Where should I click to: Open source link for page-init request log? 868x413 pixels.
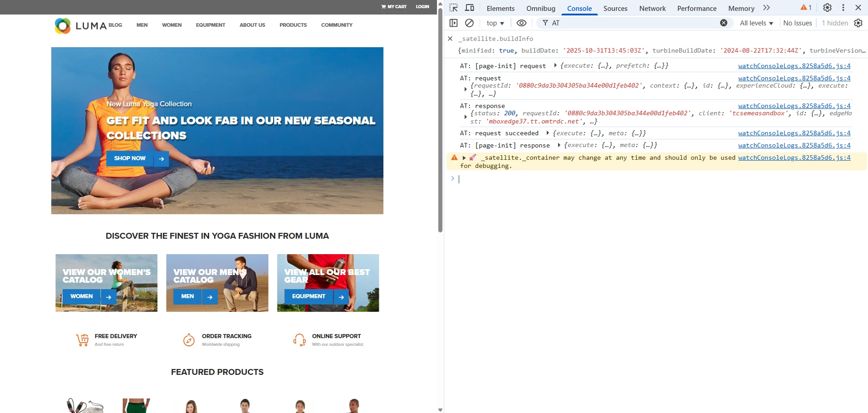pos(794,66)
